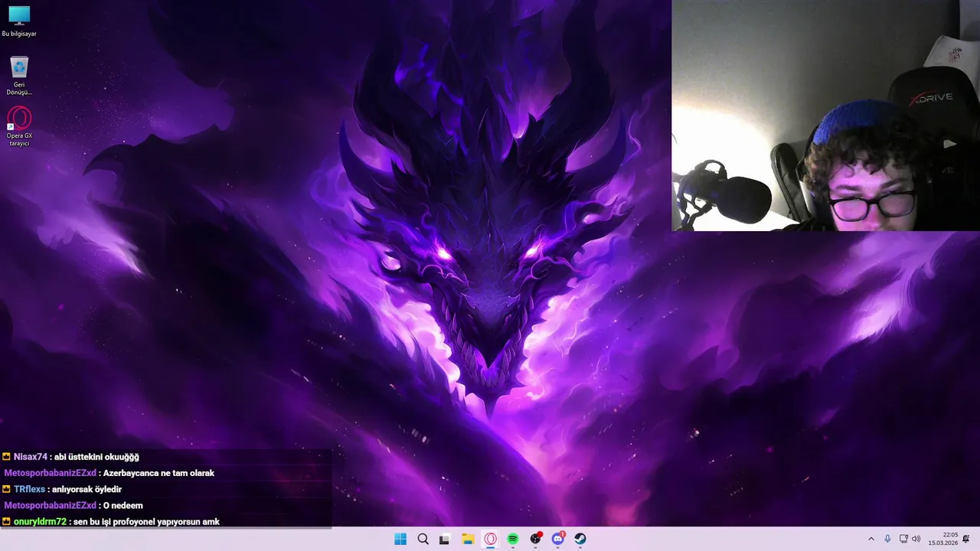The height and width of the screenshot is (551, 980).
Task: Click chat message 'O nedeem'
Action: [x=123, y=505]
